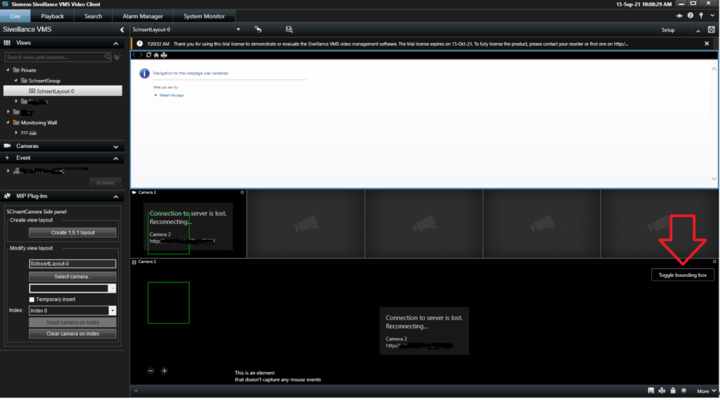Enter full screen mode icon
The image size is (720, 400).
712,30
